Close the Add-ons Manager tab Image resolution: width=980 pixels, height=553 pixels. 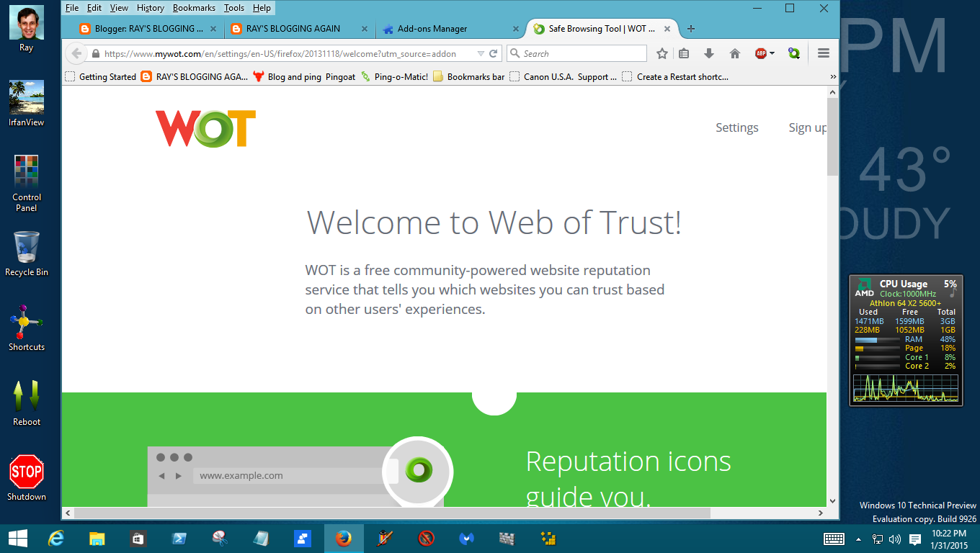click(x=515, y=29)
